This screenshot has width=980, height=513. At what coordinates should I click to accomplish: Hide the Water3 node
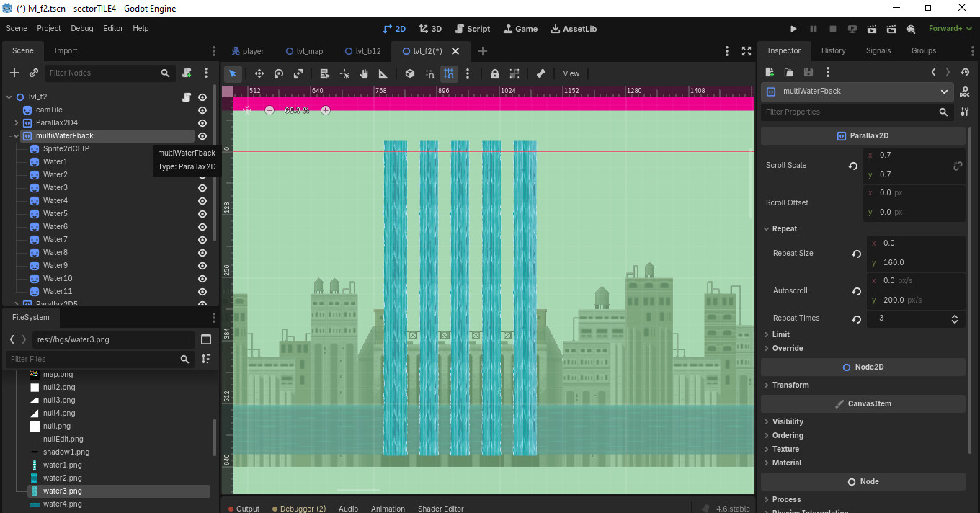coord(202,188)
